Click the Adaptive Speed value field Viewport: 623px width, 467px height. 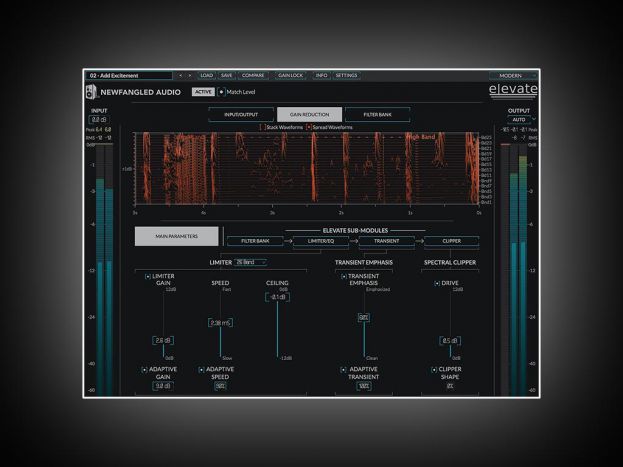tap(220, 386)
